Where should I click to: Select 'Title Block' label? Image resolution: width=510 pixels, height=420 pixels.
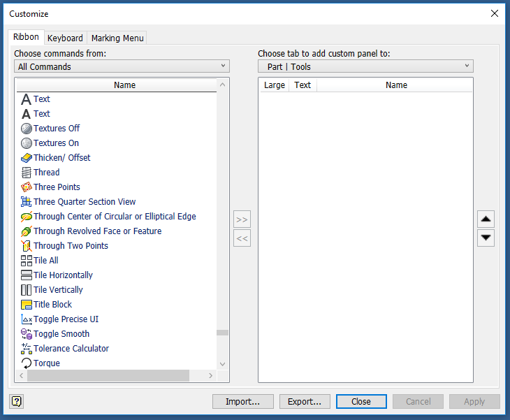pyautogui.click(x=52, y=305)
